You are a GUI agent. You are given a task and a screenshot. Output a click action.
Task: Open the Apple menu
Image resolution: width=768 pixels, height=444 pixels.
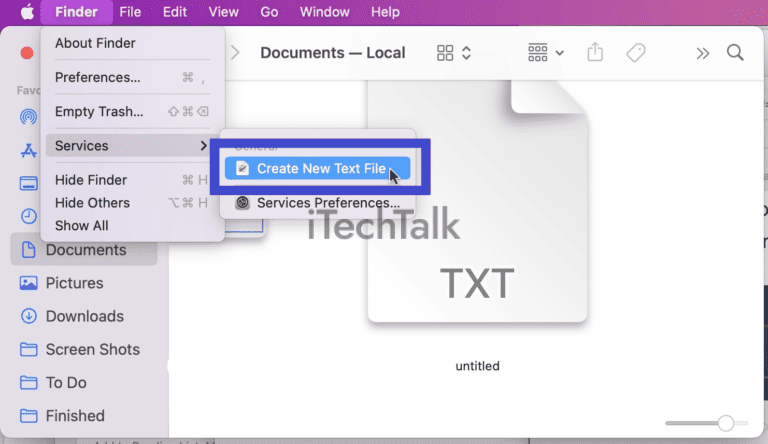[27, 12]
